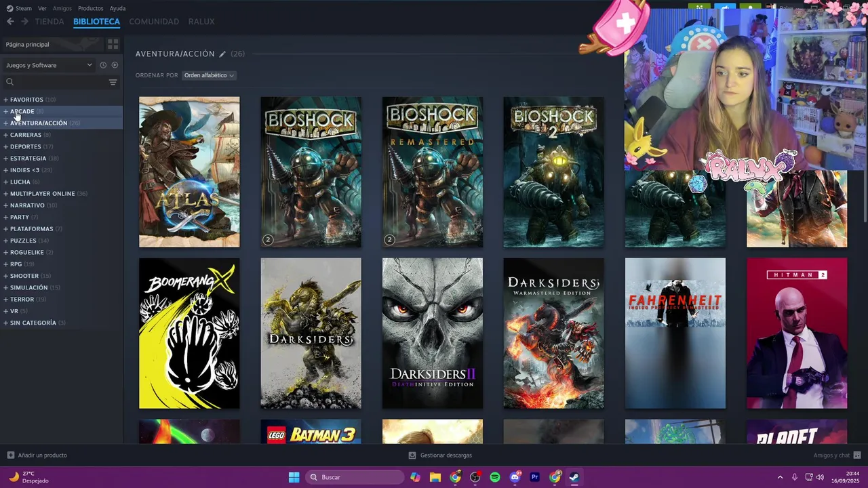Open Spotify from the taskbar
Screen dimensions: 868x488
pyautogui.click(x=495, y=477)
